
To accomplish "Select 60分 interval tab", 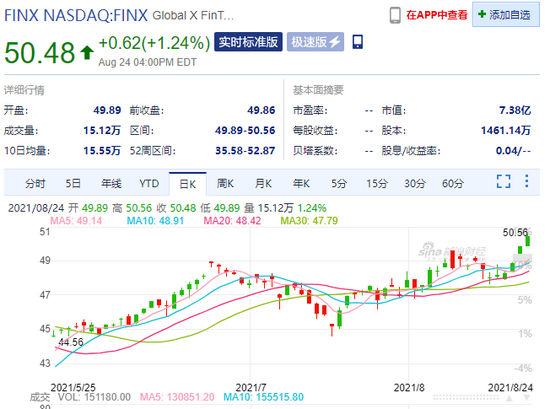I will (x=453, y=183).
